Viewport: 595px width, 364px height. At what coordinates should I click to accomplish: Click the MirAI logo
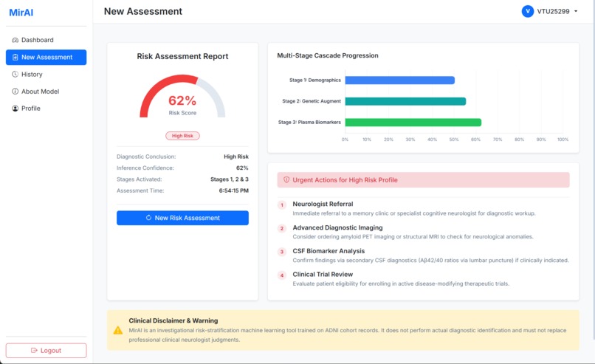(x=21, y=13)
